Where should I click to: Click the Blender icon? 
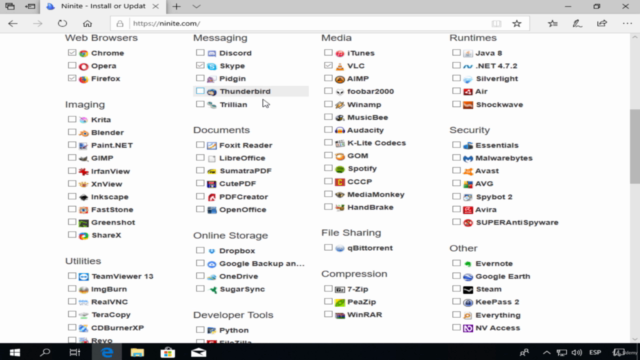click(x=84, y=133)
